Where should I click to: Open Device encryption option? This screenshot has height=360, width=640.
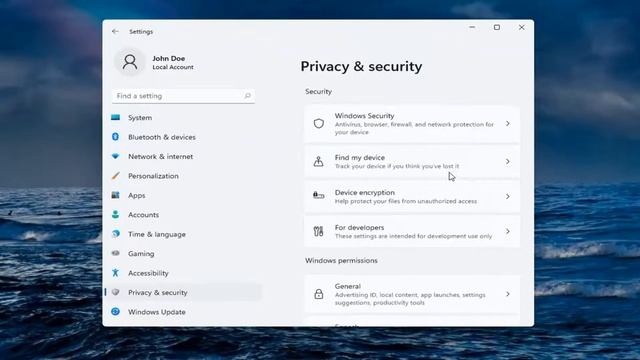412,196
